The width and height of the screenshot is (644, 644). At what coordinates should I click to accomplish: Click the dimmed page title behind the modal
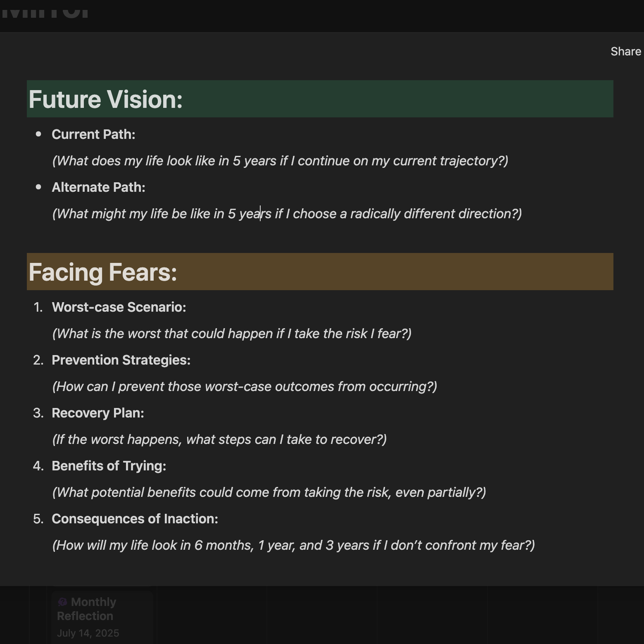tap(45, 12)
